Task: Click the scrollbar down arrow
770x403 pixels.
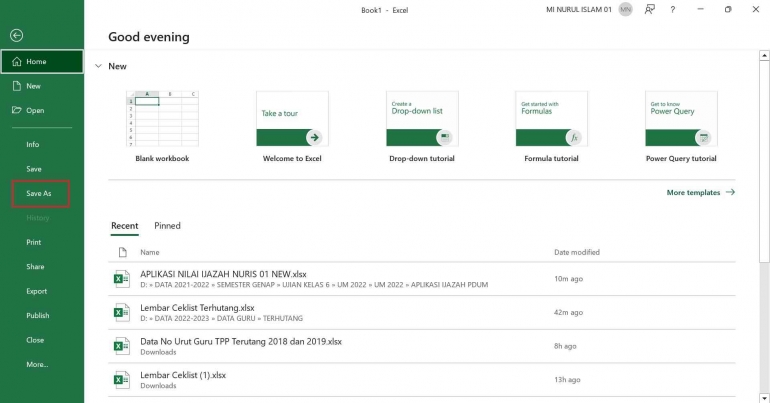Action: point(765,398)
